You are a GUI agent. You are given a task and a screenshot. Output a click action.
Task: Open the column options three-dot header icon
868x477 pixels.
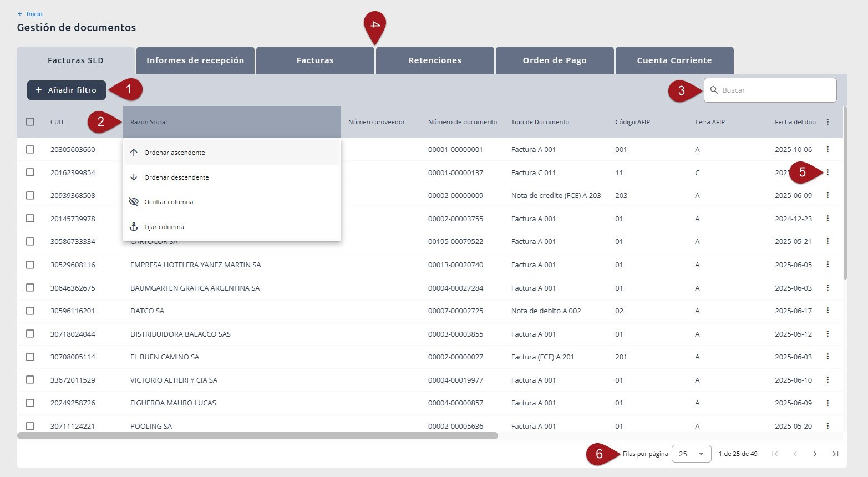pyautogui.click(x=828, y=122)
